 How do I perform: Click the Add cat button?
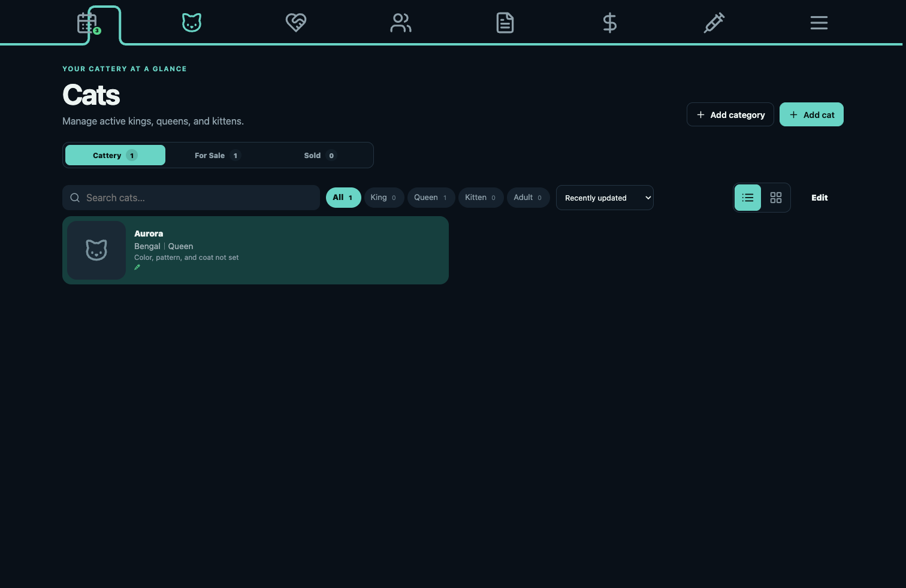point(811,114)
